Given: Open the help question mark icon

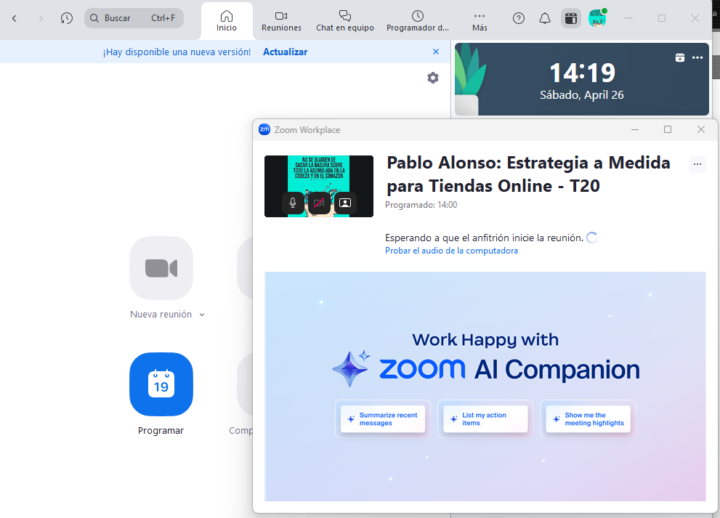Looking at the screenshot, I should pos(518,18).
